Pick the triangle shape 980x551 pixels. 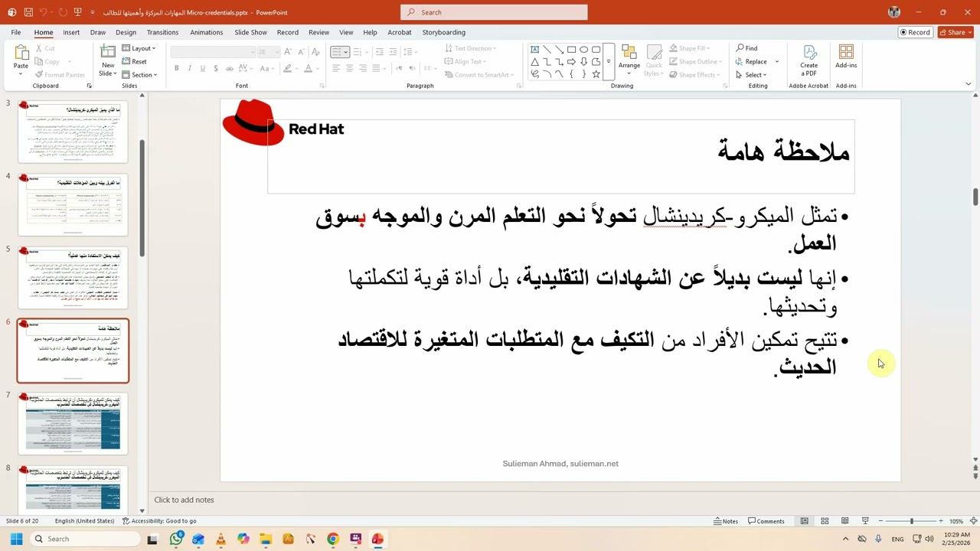point(534,62)
